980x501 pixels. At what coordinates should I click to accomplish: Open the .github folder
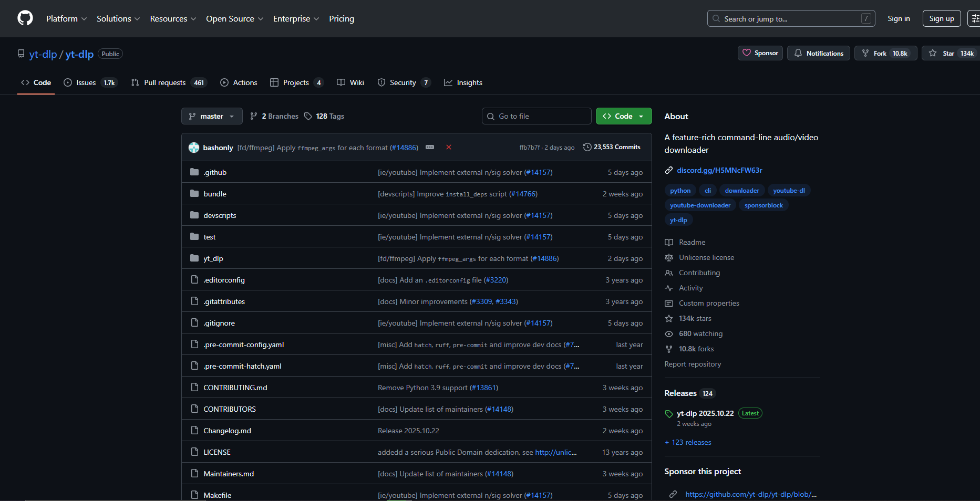pos(215,172)
